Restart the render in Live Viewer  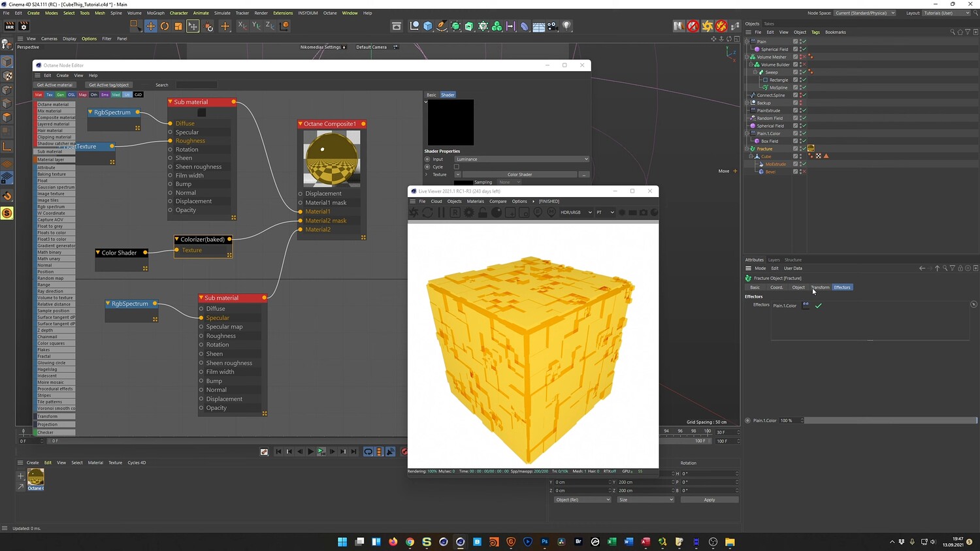click(x=427, y=212)
